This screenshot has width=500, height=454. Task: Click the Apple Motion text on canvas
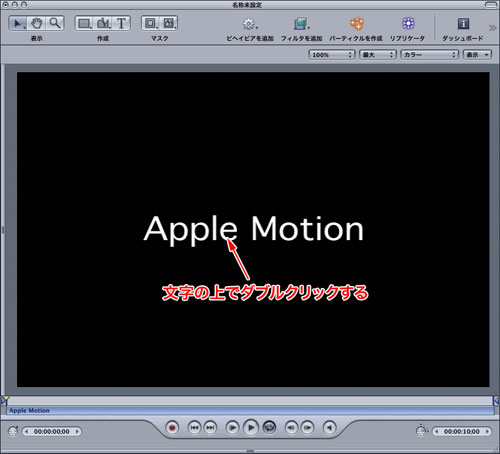[254, 230]
